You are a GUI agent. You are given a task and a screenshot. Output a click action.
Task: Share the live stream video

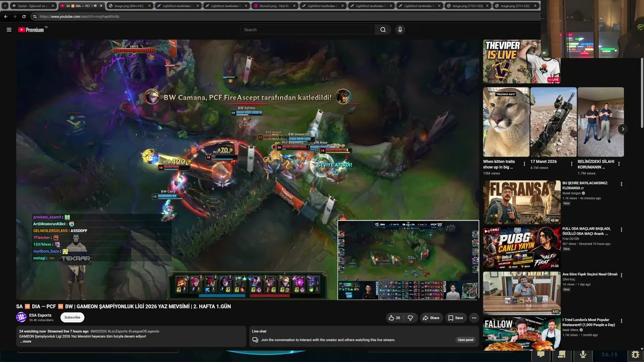pyautogui.click(x=431, y=318)
